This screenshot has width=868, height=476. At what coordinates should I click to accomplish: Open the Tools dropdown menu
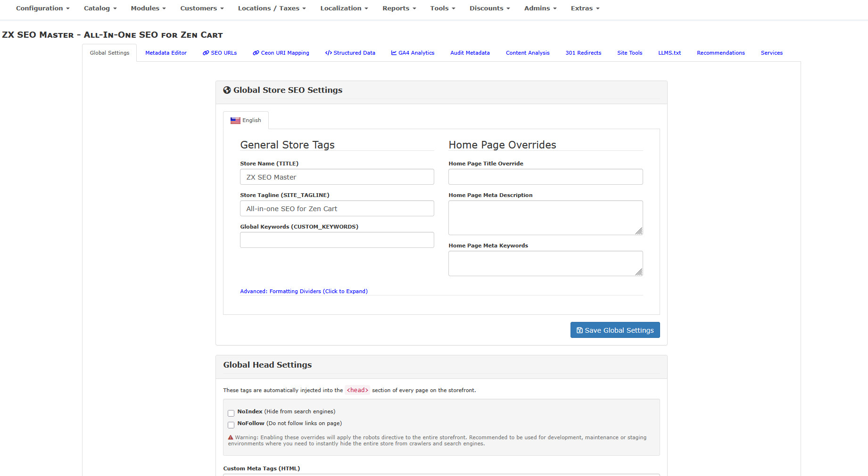(443, 8)
